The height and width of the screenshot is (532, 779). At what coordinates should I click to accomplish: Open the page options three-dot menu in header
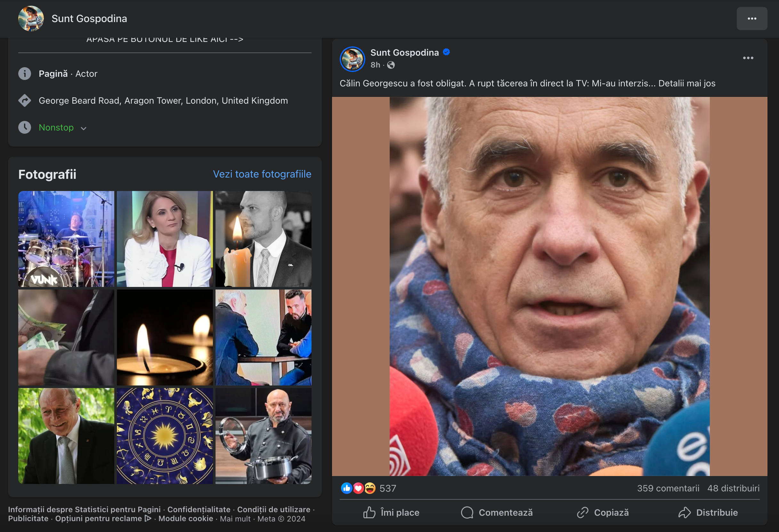point(751,19)
